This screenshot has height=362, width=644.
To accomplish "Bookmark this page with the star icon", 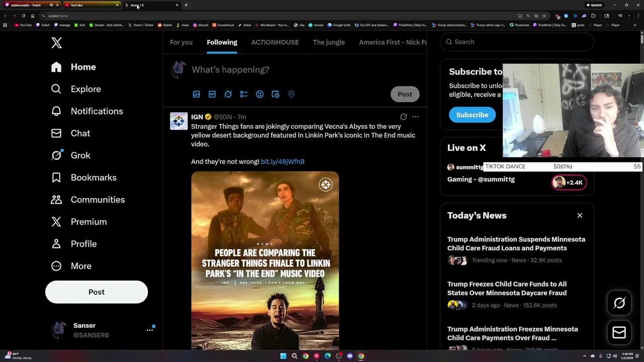I will (544, 16).
